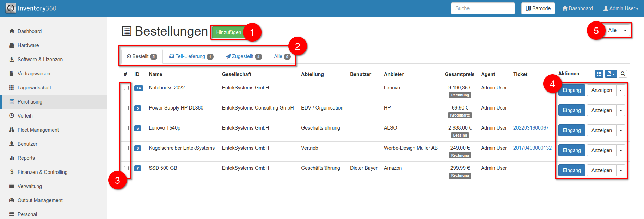Open Verwaltung via sidebar folder icon
Image resolution: width=644 pixels, height=219 pixels.
click(12, 186)
